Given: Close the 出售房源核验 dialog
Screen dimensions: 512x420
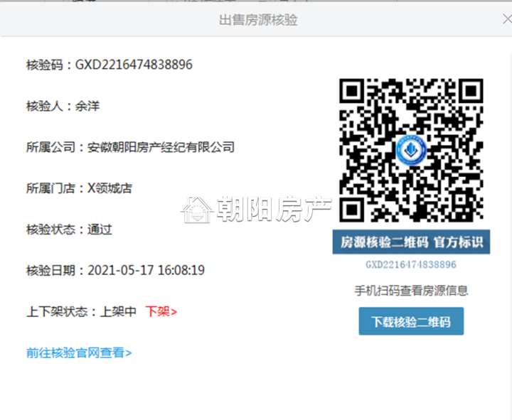Looking at the screenshot, I should (x=507, y=20).
